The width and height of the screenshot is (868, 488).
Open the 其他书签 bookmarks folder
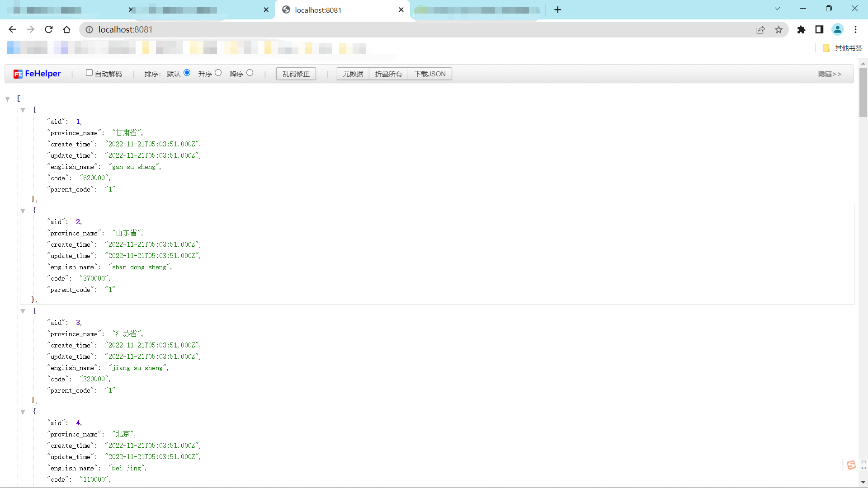click(843, 48)
